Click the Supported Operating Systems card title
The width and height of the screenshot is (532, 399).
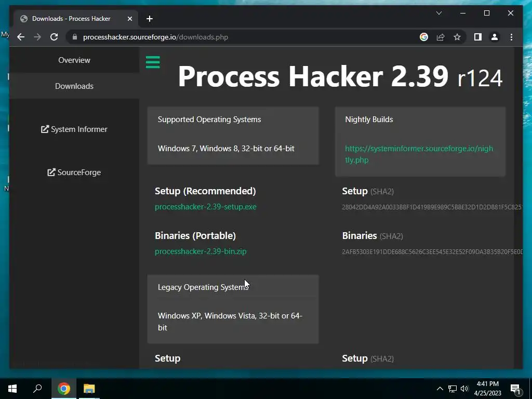pyautogui.click(x=209, y=119)
